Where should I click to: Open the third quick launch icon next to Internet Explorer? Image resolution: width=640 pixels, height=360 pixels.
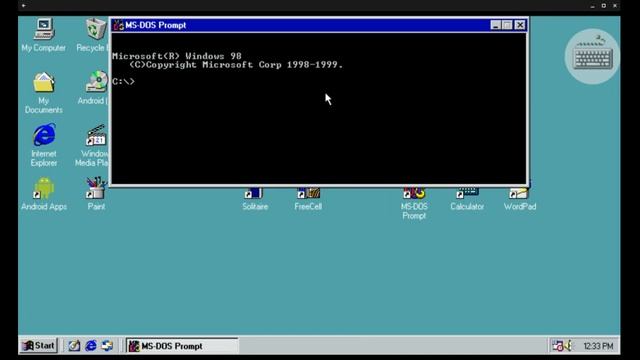pyautogui.click(x=107, y=346)
